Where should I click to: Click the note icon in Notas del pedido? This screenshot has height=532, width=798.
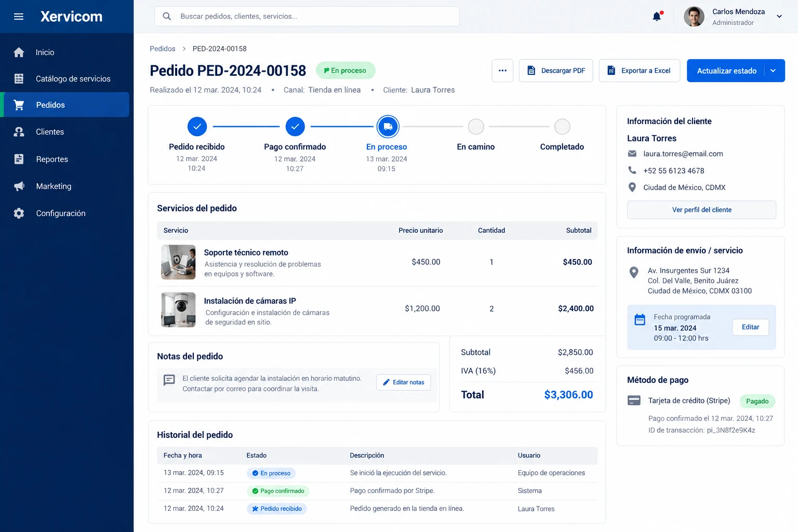click(x=169, y=380)
